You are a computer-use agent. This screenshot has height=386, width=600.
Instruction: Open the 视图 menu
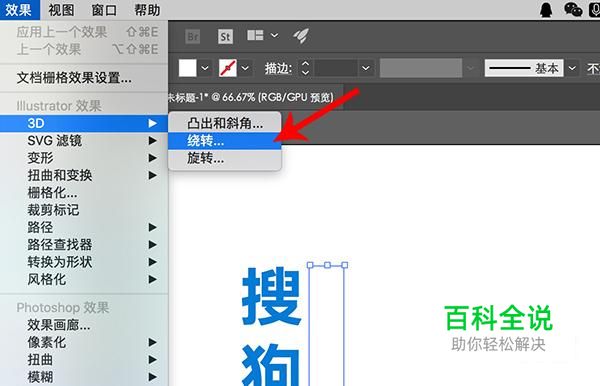pos(61,10)
